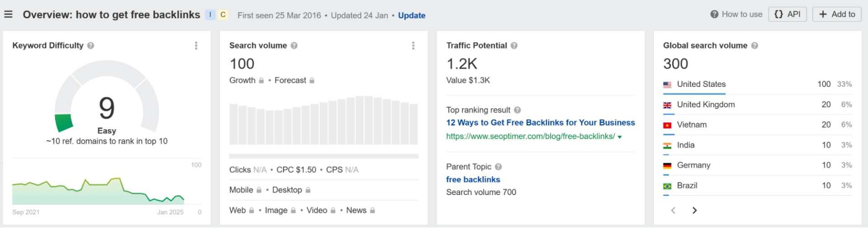Select the Germany country name
The image size is (868, 228).
pos(693,165)
